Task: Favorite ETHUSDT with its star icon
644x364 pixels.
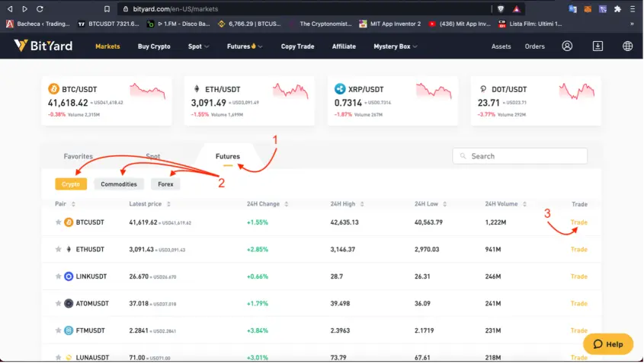Action: (59, 249)
